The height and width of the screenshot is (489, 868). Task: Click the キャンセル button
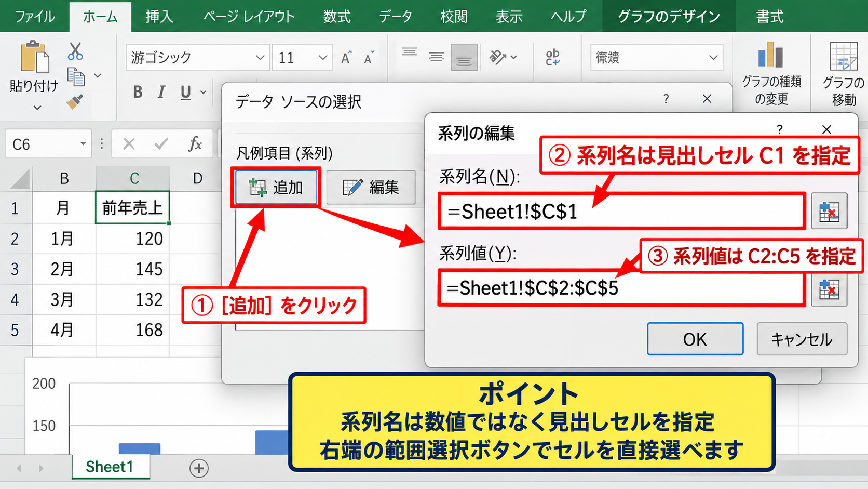(802, 339)
